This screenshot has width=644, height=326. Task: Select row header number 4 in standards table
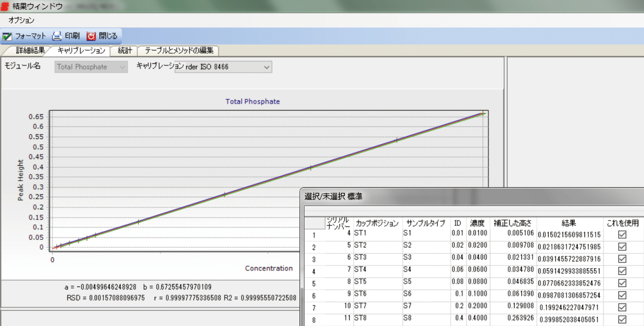pos(314,271)
